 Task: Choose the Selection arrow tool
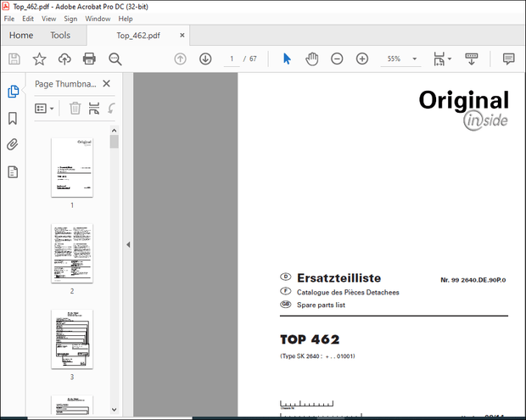[287, 59]
